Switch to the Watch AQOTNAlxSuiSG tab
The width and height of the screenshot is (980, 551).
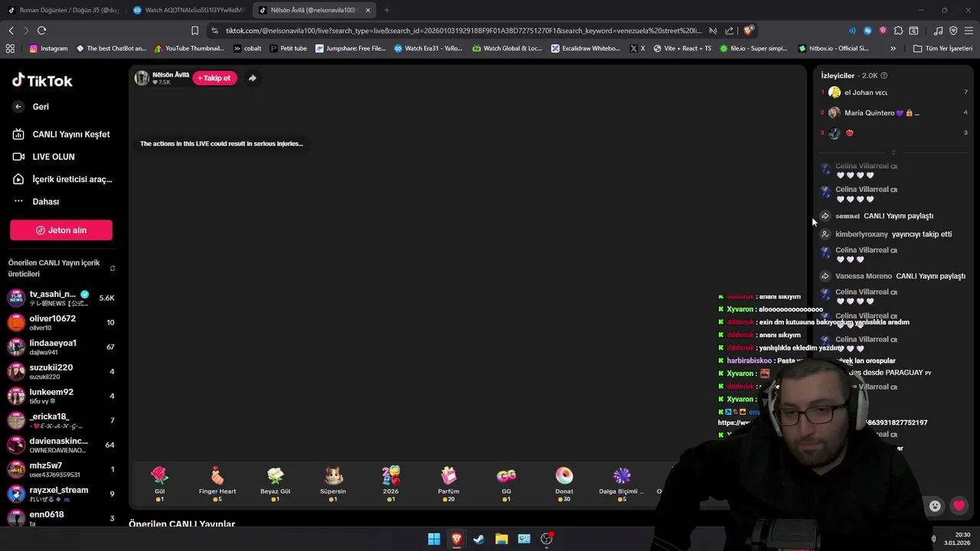coord(188,10)
